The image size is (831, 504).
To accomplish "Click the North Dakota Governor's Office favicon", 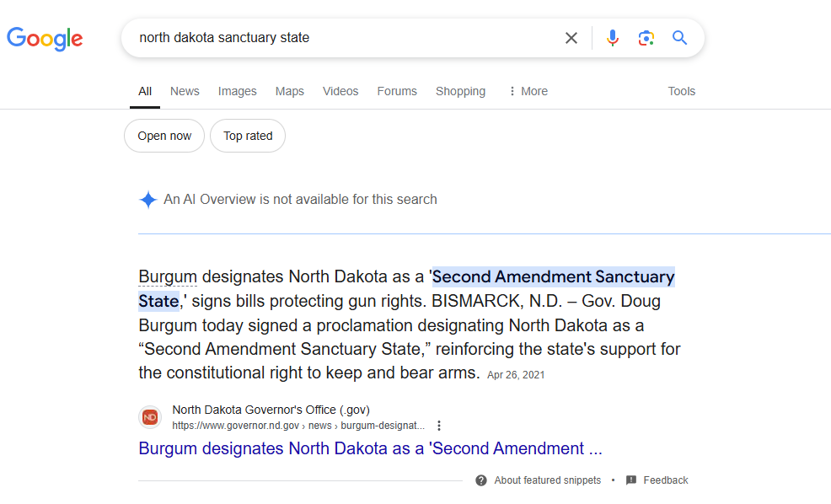I will click(150, 417).
